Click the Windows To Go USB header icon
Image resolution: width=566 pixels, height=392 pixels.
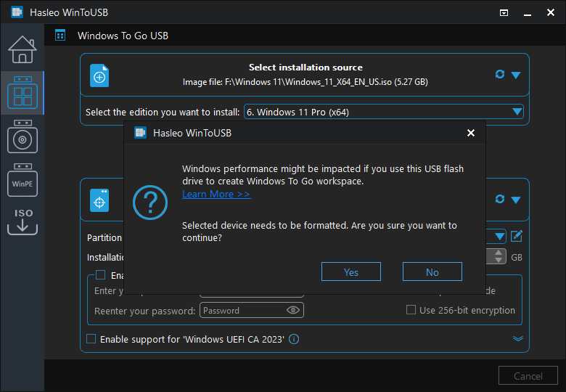point(60,36)
